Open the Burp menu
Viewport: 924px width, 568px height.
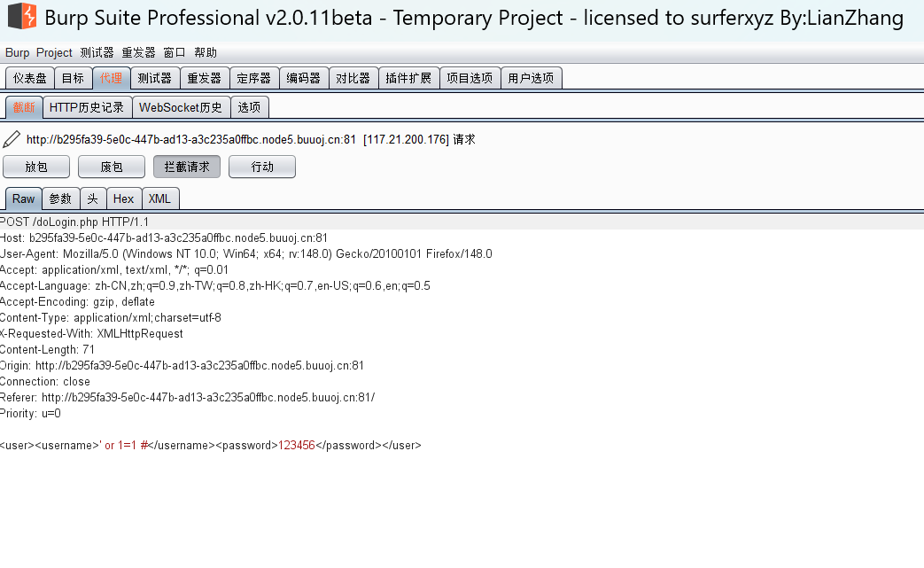[x=17, y=52]
